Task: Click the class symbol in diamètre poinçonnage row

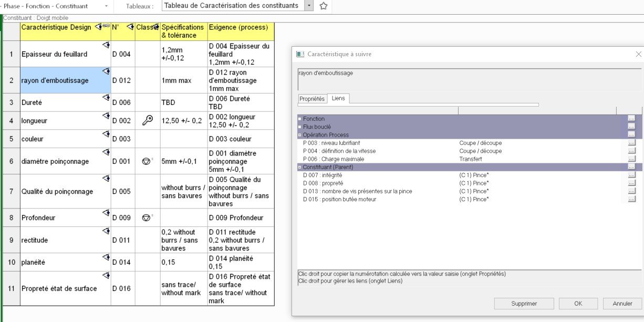Action: [x=147, y=161]
